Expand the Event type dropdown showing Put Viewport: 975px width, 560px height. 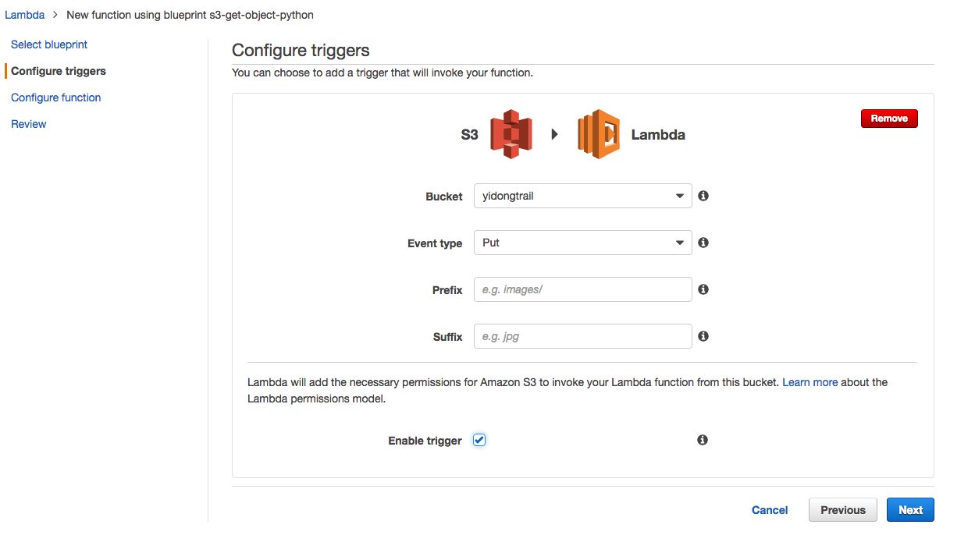(x=583, y=243)
